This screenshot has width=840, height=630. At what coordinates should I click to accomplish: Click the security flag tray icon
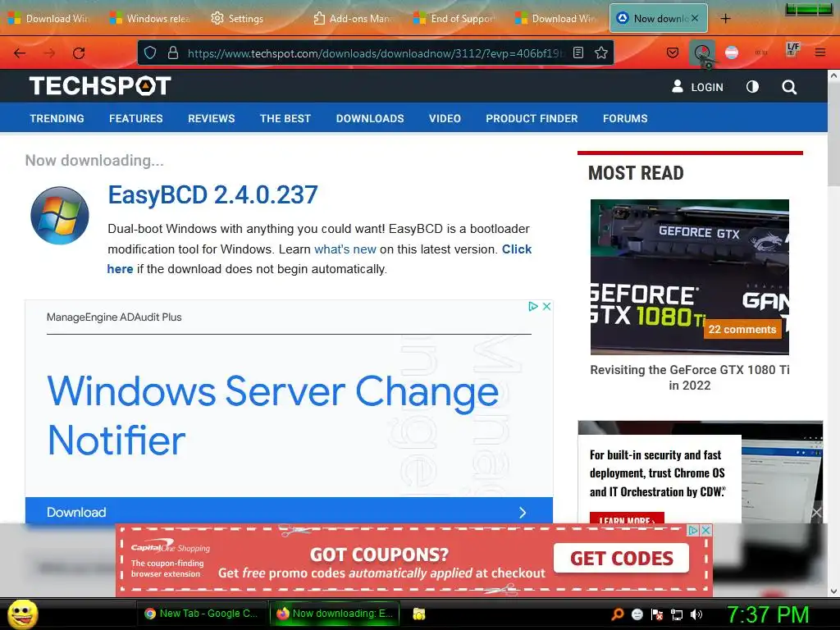657,614
